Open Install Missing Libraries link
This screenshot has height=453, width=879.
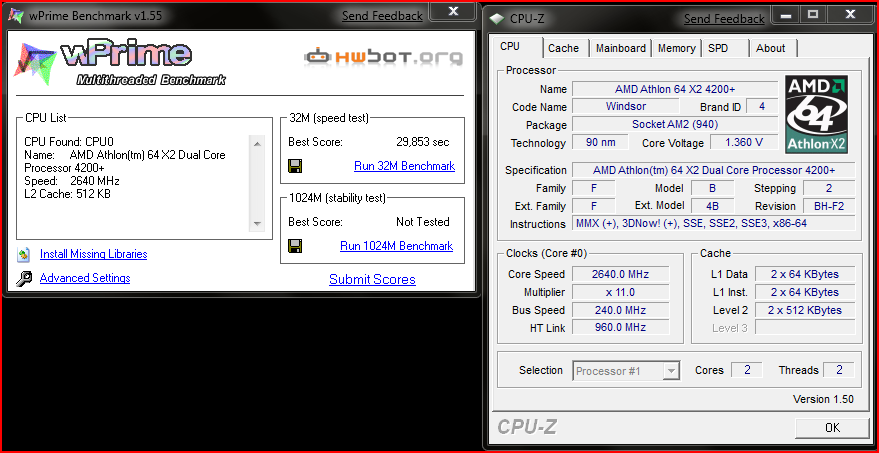pyautogui.click(x=94, y=254)
